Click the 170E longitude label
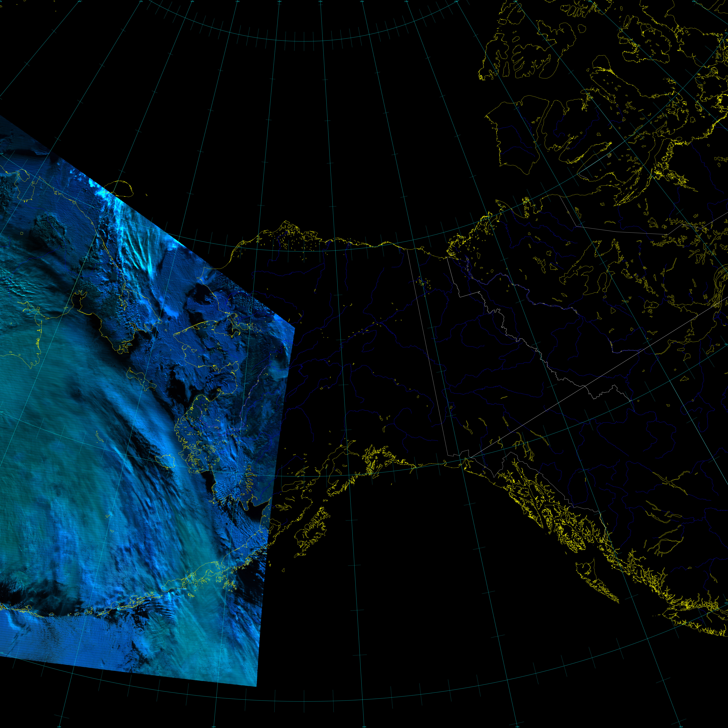The width and height of the screenshot is (728, 728). [x=141, y=1]
